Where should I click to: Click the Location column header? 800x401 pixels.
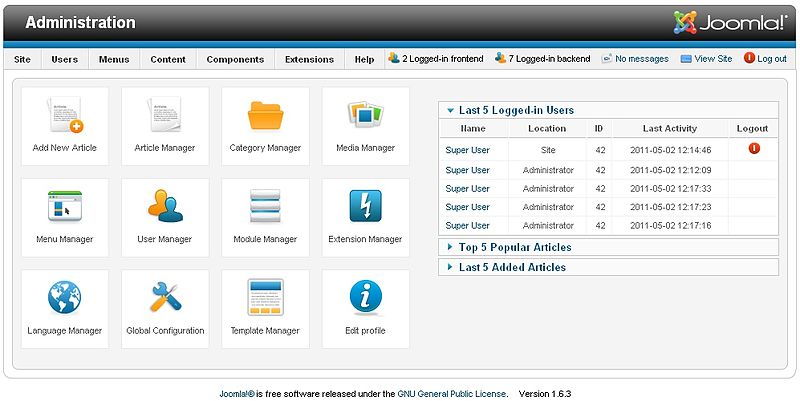[x=547, y=129]
